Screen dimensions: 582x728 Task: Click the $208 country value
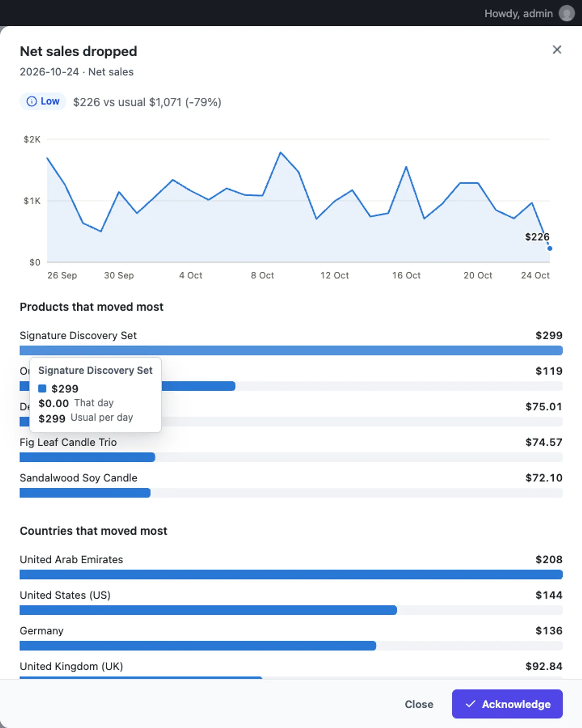click(549, 559)
